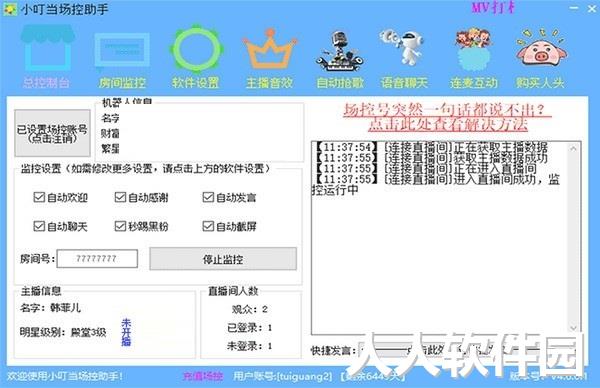The image size is (600, 388).
Task: Open 连麦互动 group icon
Action: click(474, 58)
